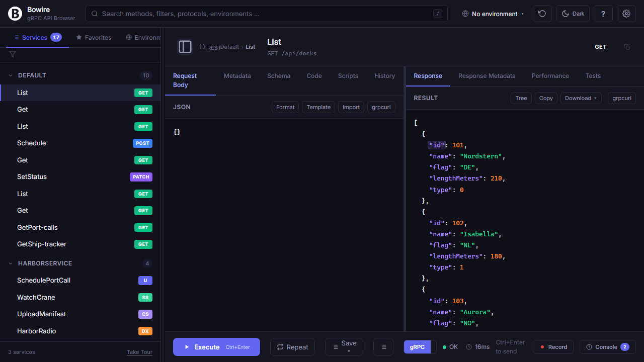
Task: Select the Response tab
Action: click(x=428, y=76)
